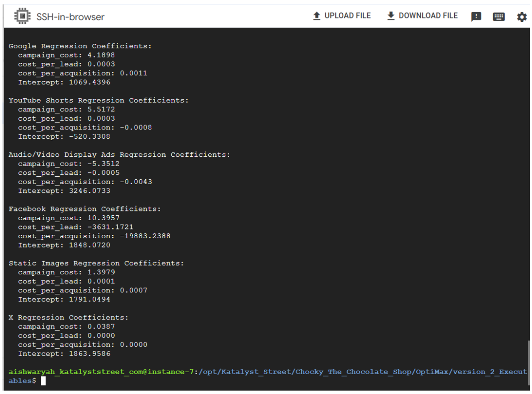Viewport: 532px width, 394px height.
Task: Select Static Images campaign_cost value 1.3979
Action: tap(101, 272)
